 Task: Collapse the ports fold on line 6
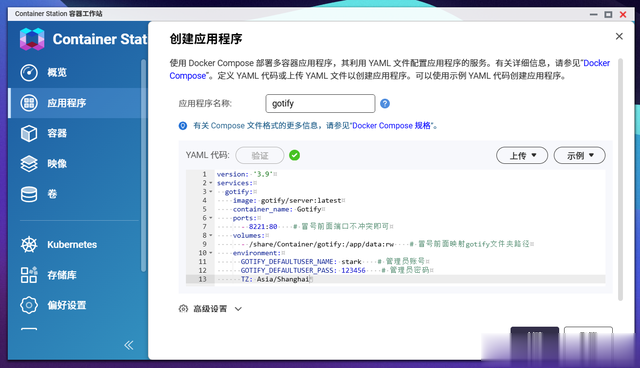[211, 218]
